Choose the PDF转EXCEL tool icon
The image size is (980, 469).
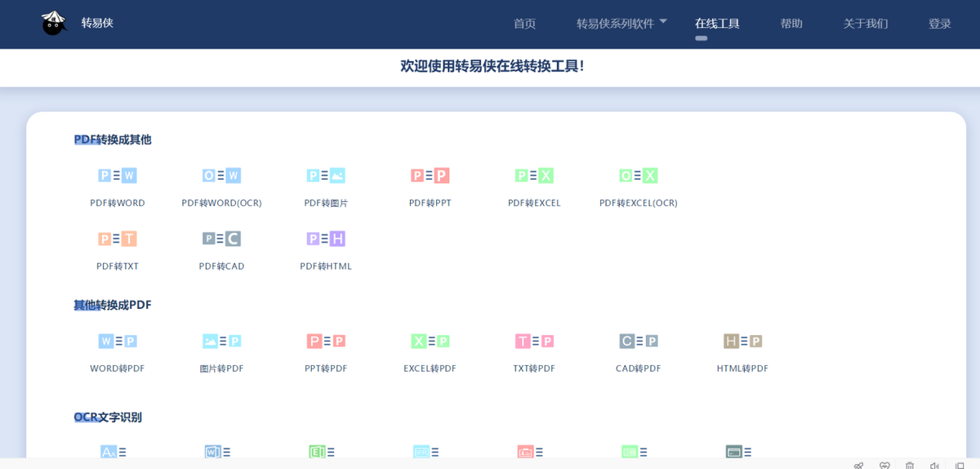[534, 176]
